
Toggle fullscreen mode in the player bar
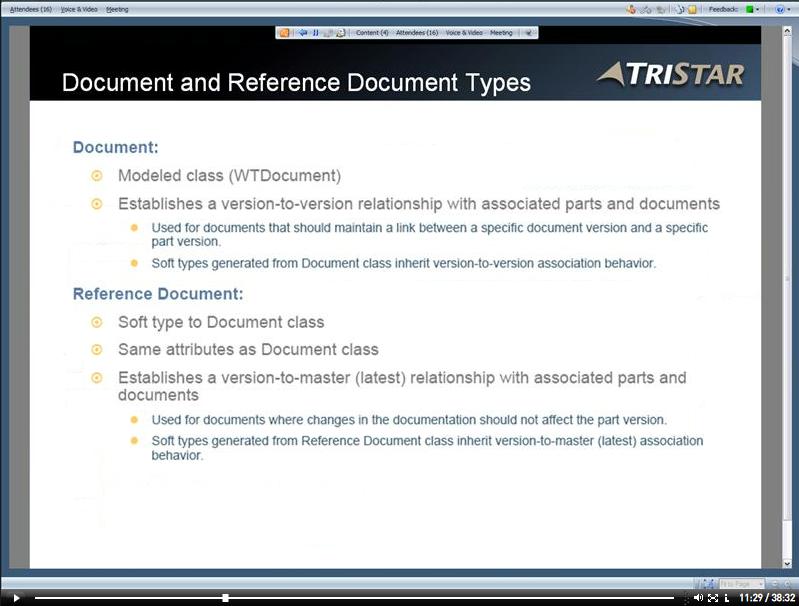pyautogui.click(x=713, y=598)
